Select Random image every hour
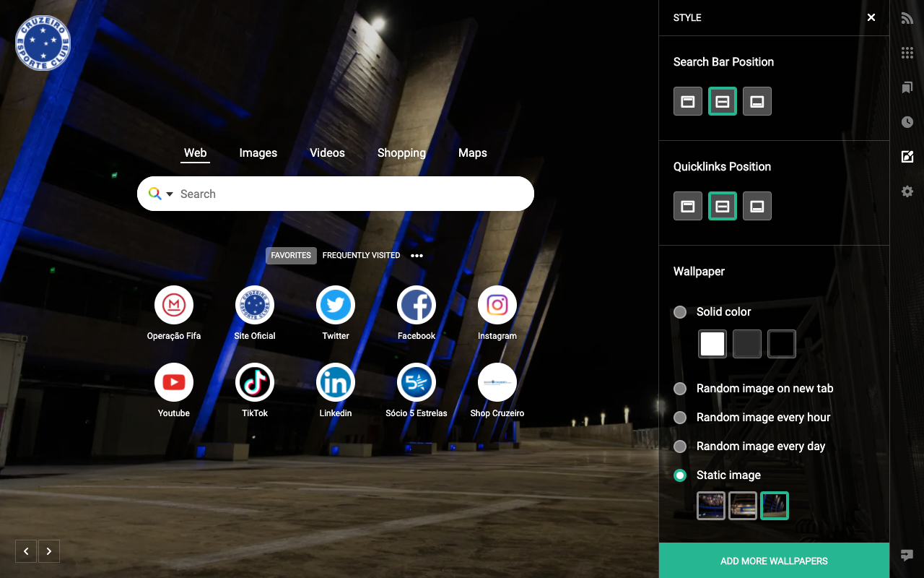924x578 pixels. pos(680,418)
